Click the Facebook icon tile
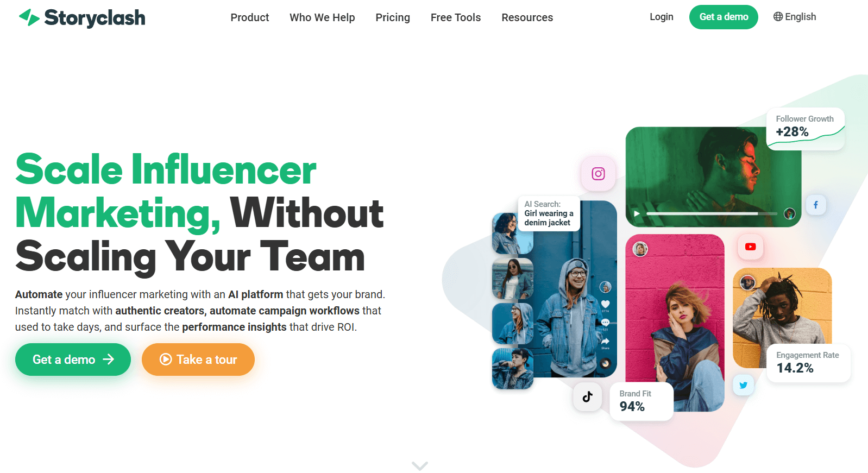 (x=815, y=205)
